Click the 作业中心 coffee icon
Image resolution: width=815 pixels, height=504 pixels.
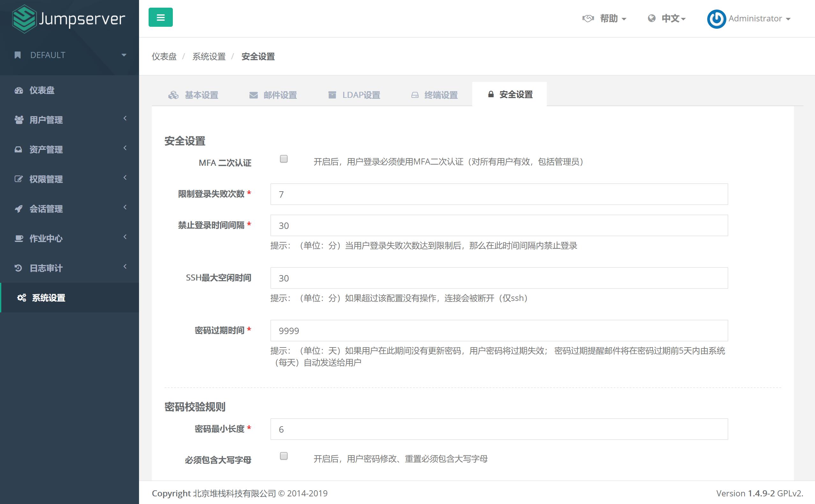tap(19, 238)
